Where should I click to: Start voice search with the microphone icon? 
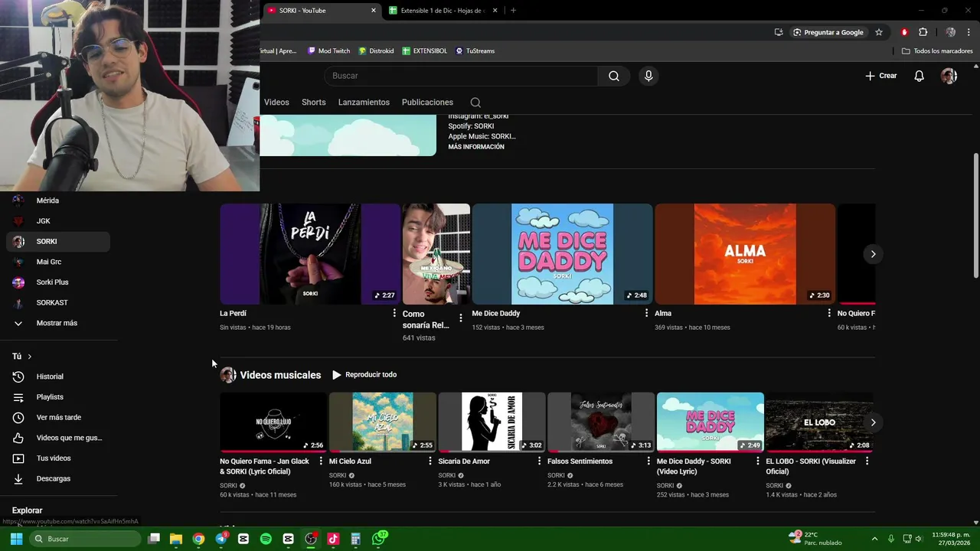[648, 76]
